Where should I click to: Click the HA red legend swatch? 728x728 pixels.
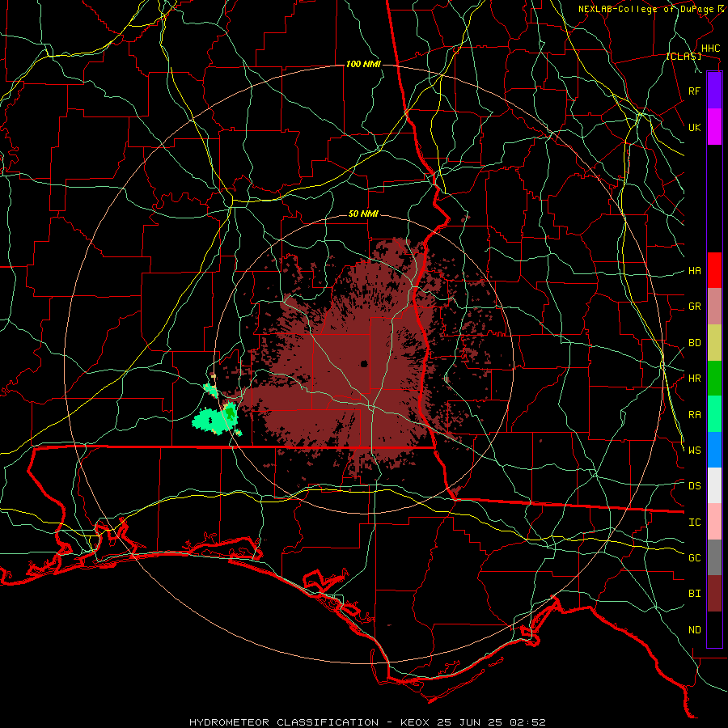coord(714,270)
